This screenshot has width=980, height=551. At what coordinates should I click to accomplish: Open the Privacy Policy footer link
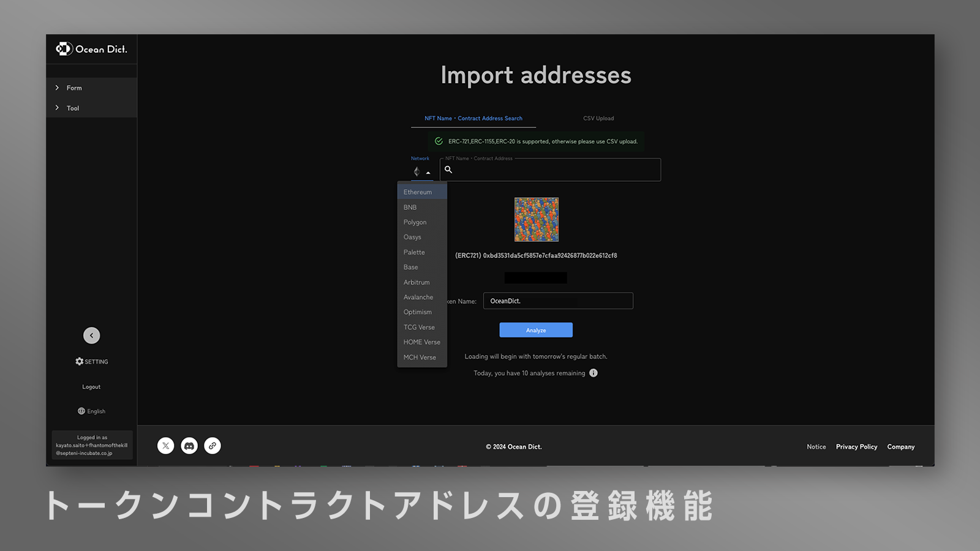pyautogui.click(x=857, y=447)
